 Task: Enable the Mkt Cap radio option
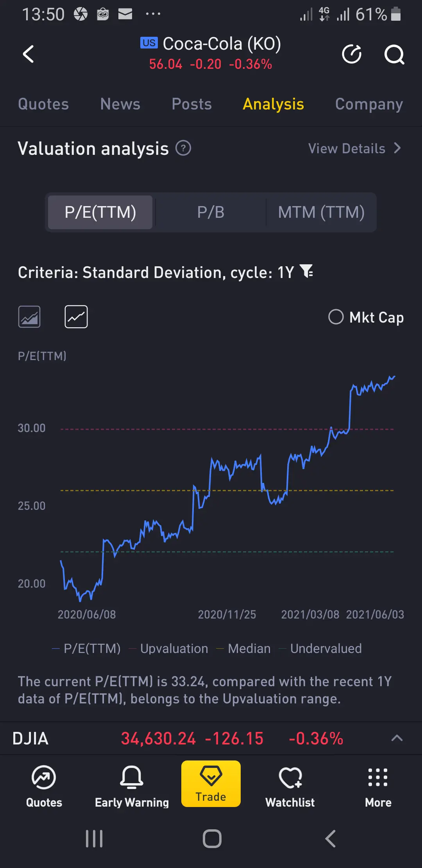tap(336, 317)
